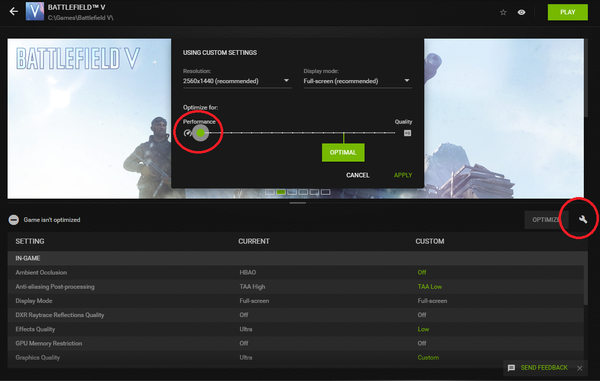This screenshot has height=381, width=600.
Task: Click the green performance slider handle
Action: pyautogui.click(x=201, y=133)
